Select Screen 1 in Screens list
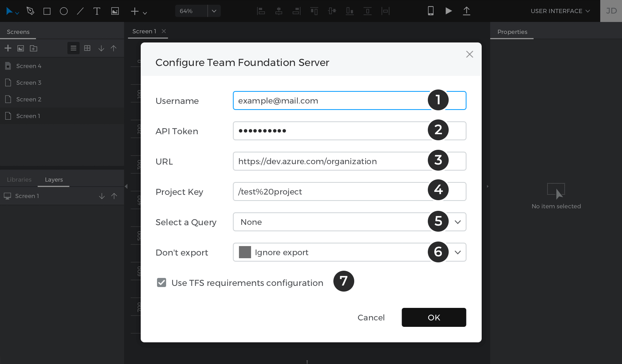This screenshot has height=364, width=622. tap(62, 116)
